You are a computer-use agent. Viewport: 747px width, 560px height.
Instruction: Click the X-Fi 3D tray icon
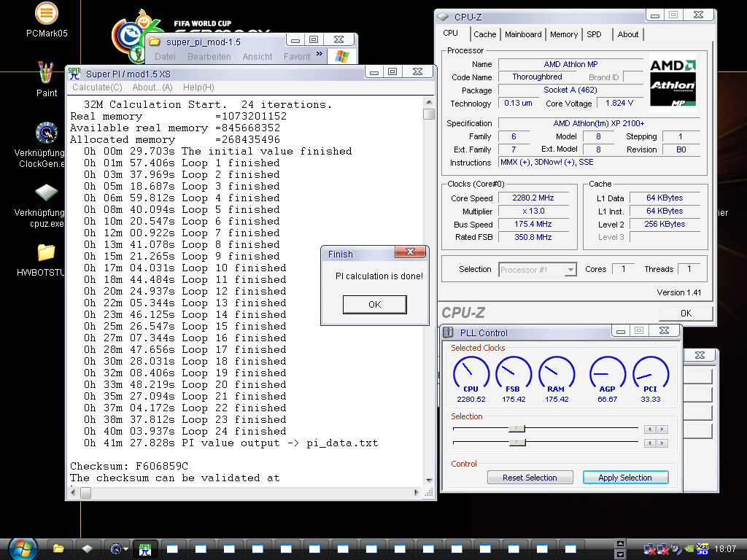click(703, 549)
